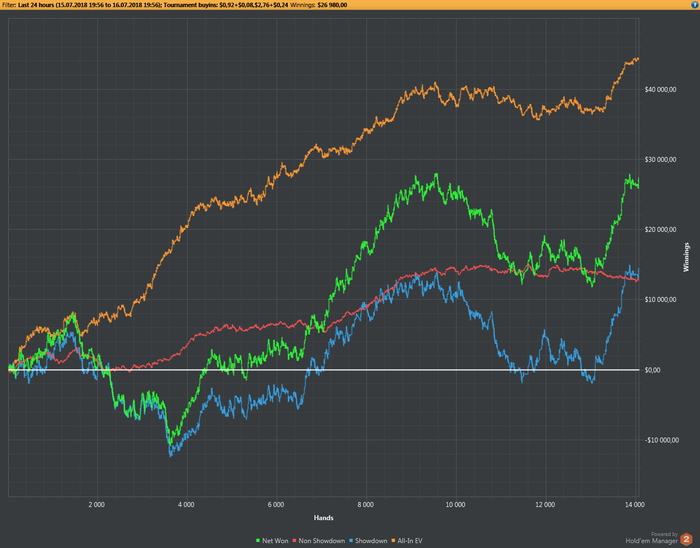Click the $20 000,00 axis label
700x548 pixels.
tap(660, 230)
